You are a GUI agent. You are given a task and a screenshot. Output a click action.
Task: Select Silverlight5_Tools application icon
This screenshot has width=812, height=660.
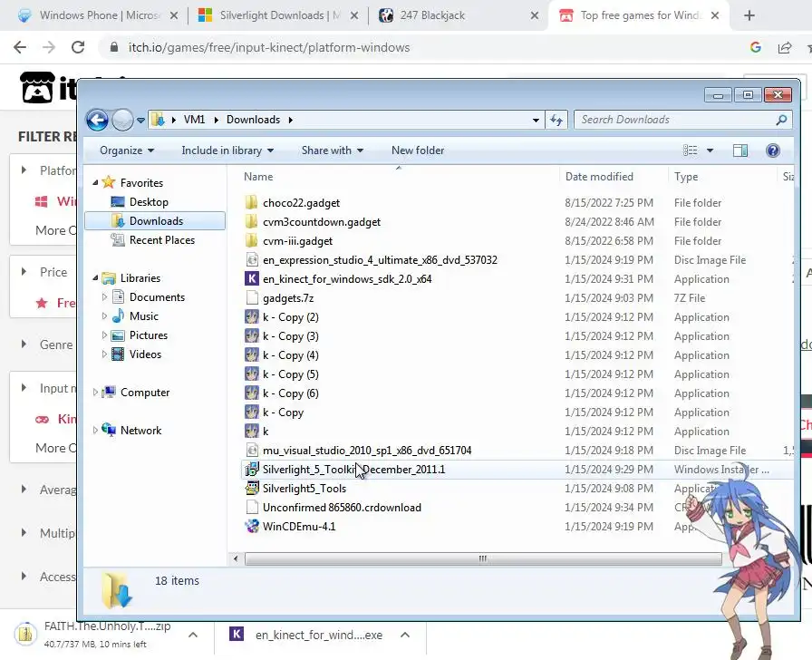click(252, 488)
